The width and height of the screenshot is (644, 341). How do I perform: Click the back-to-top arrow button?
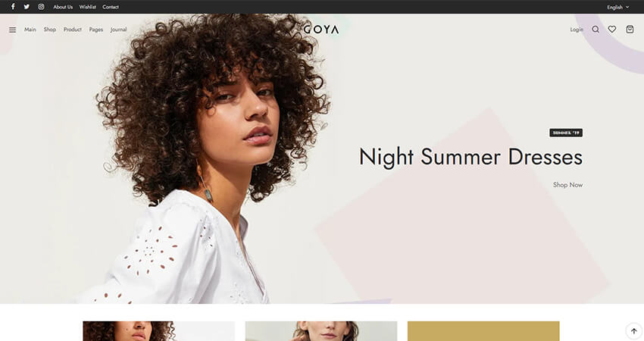pos(633,331)
